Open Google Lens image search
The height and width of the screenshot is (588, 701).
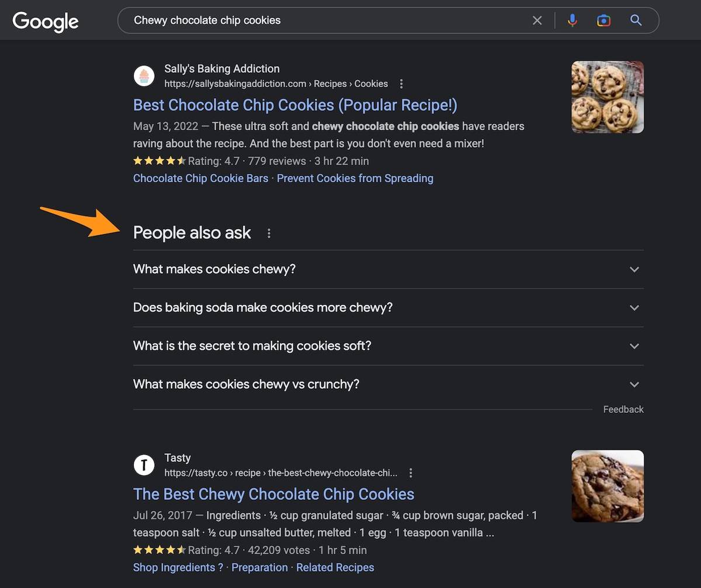[x=603, y=20]
